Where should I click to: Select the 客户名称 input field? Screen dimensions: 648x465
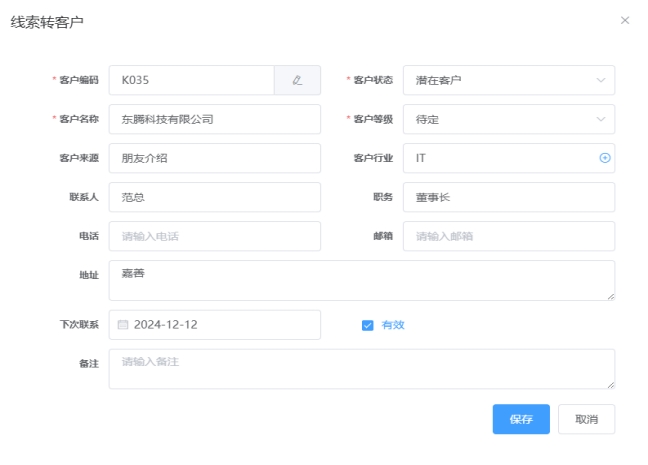(x=214, y=119)
